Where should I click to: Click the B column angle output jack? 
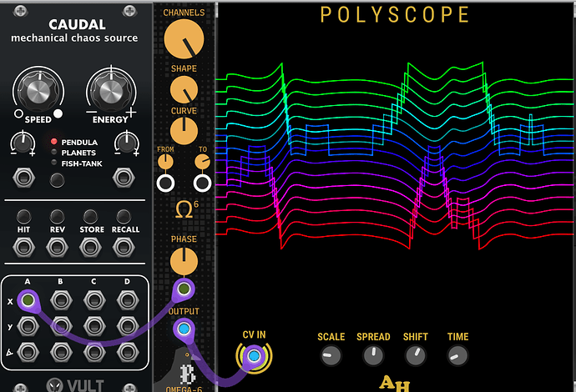click(61, 352)
